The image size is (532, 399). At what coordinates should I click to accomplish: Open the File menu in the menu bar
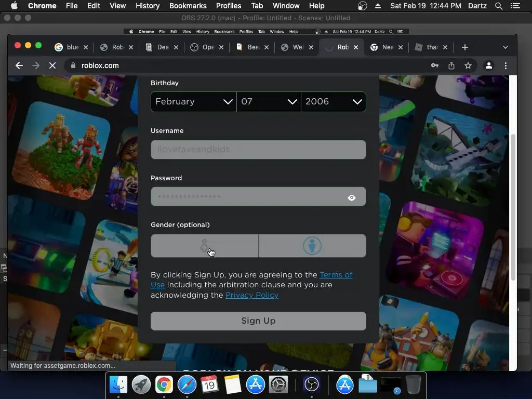[72, 6]
